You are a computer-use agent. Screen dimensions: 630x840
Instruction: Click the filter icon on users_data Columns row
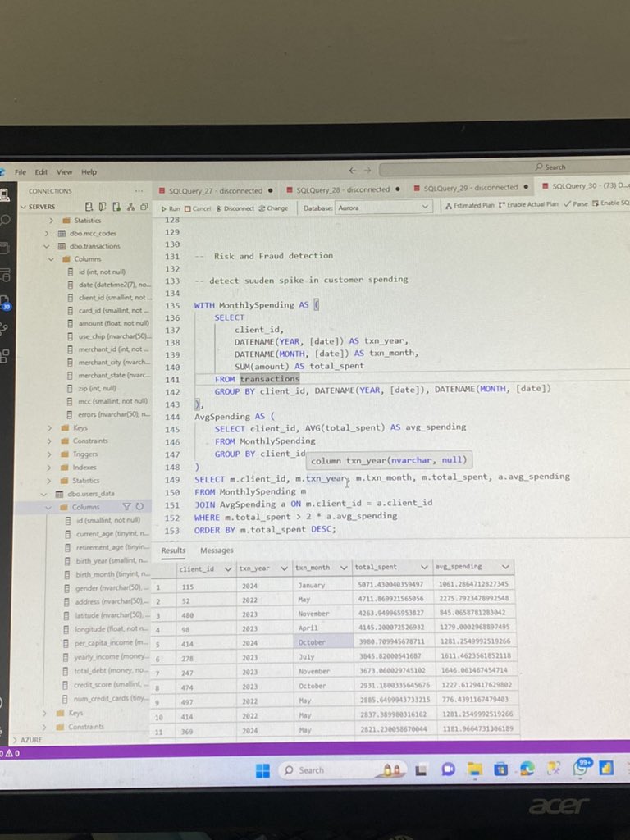(x=127, y=507)
